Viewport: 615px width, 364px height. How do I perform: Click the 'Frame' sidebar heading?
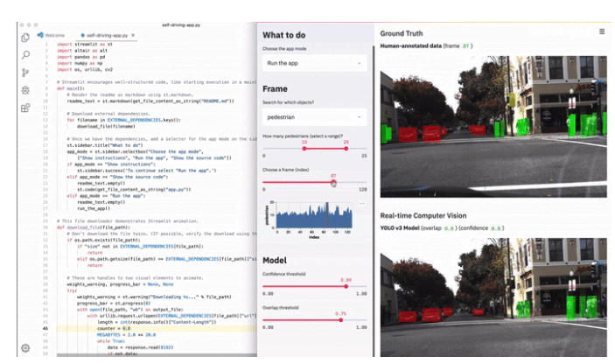tap(275, 89)
